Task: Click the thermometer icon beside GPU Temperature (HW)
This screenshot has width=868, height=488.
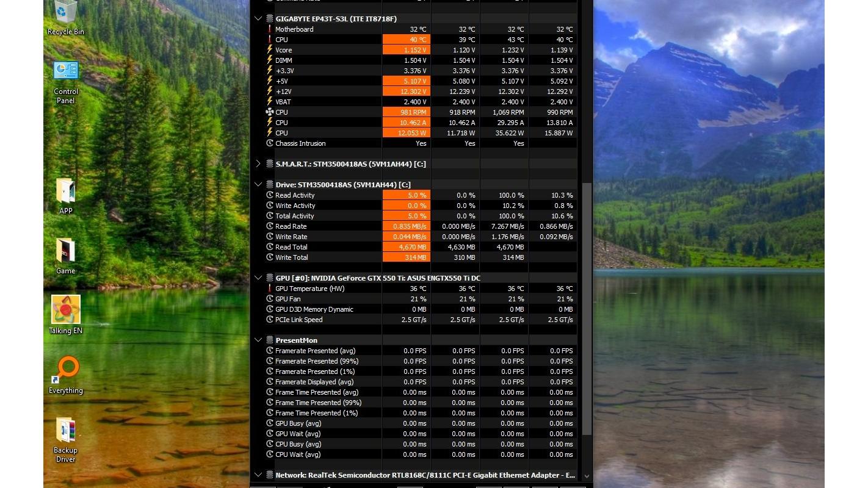Action: (x=269, y=289)
